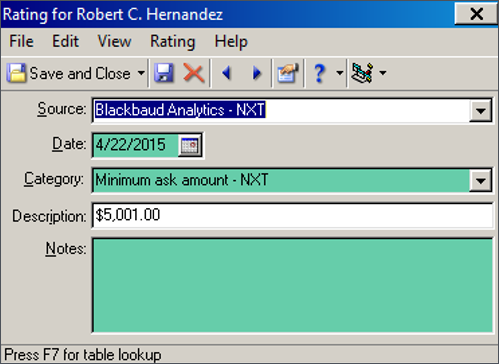Open the File menu

(x=21, y=42)
